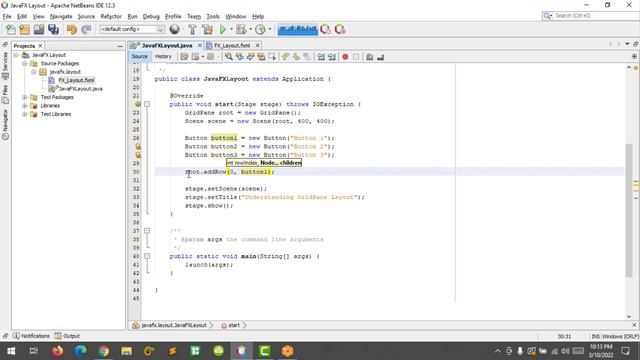The width and height of the screenshot is (640, 360).
Task: Click the Open Project toolbar icon
Action: (x=39, y=29)
